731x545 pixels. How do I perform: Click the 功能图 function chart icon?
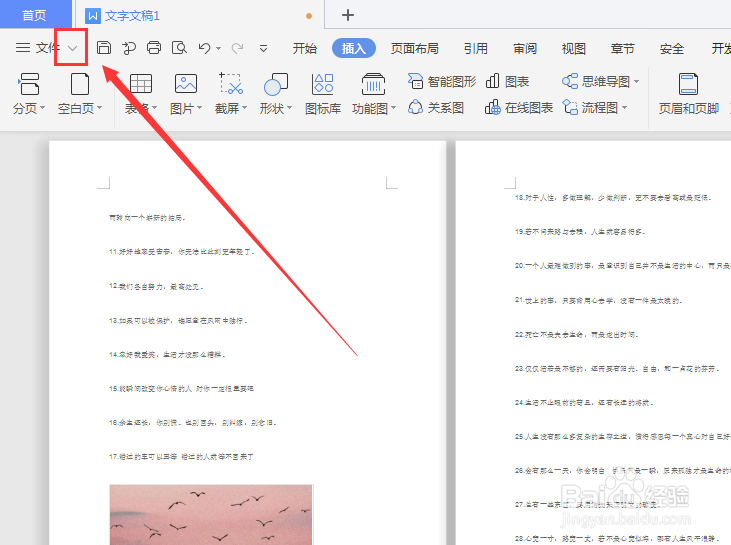click(x=373, y=84)
